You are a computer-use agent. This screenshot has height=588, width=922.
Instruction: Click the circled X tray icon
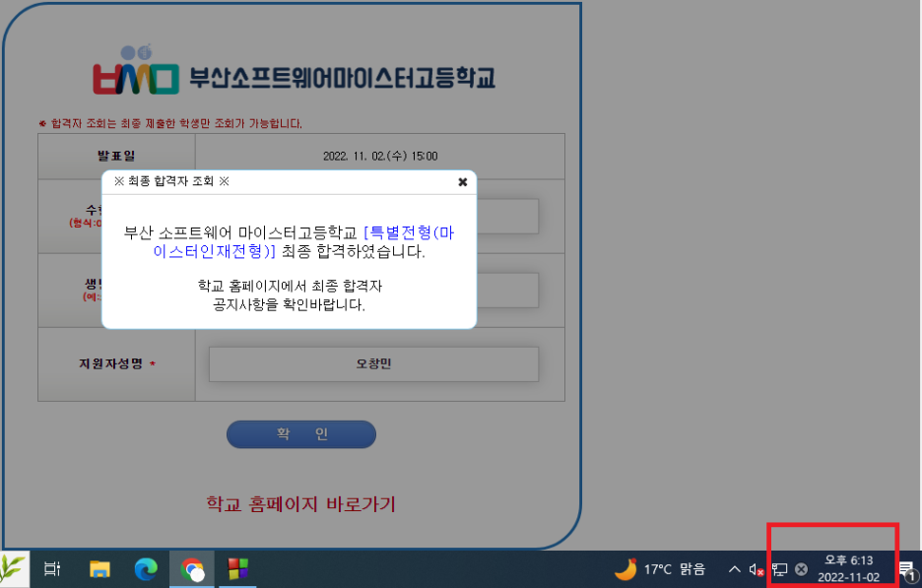pyautogui.click(x=801, y=569)
